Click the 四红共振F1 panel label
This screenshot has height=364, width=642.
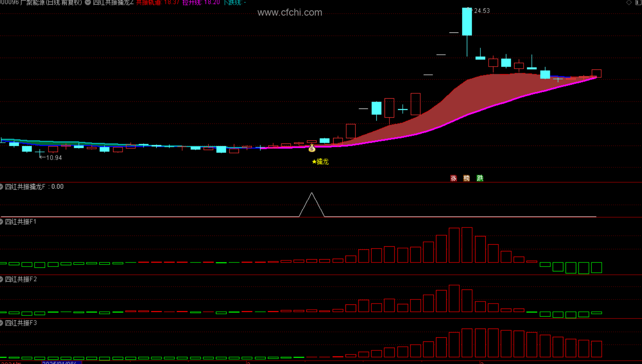(21, 222)
